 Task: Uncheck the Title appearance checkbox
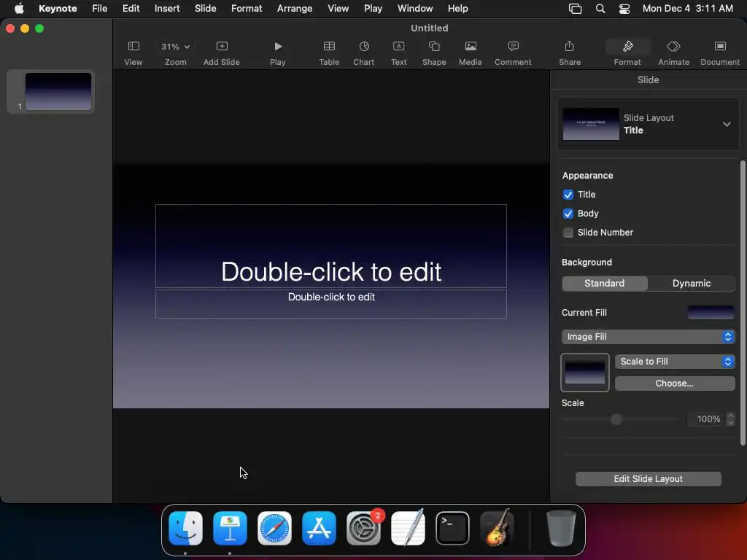tap(568, 195)
